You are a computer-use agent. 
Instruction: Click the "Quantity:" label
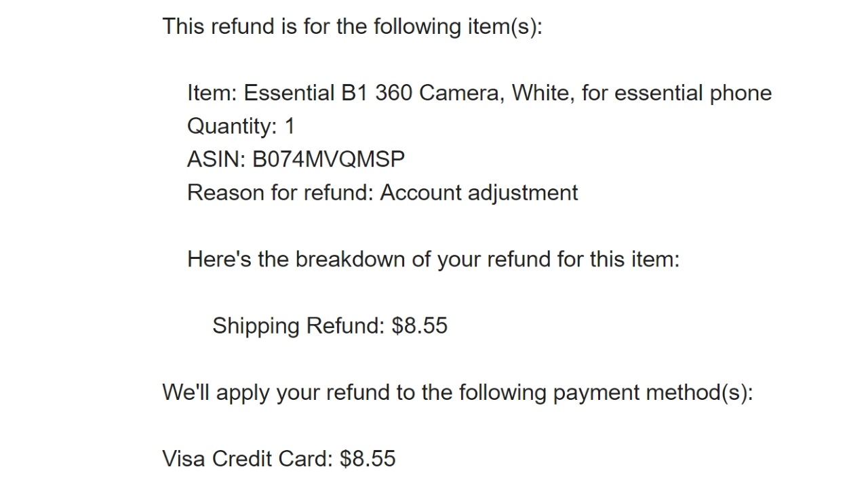(232, 126)
